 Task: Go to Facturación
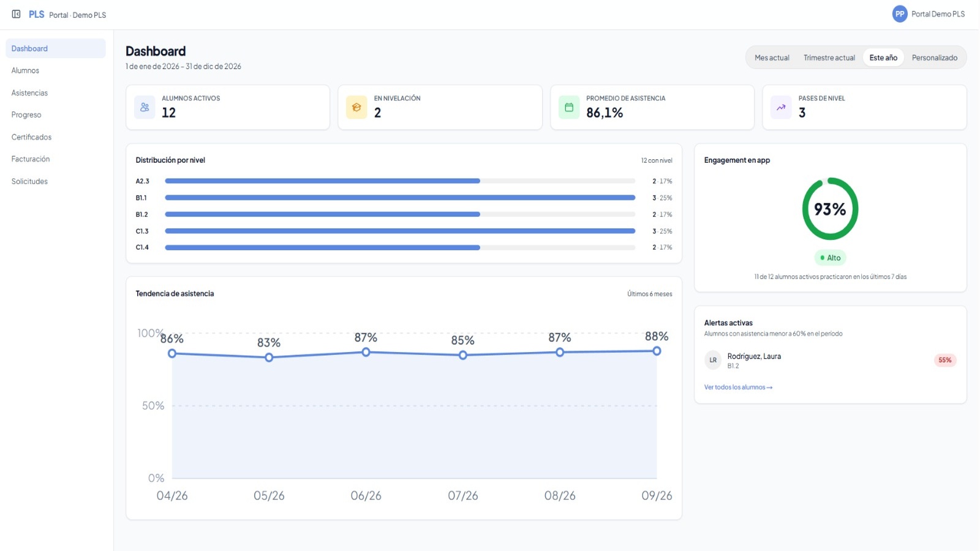tap(56, 159)
